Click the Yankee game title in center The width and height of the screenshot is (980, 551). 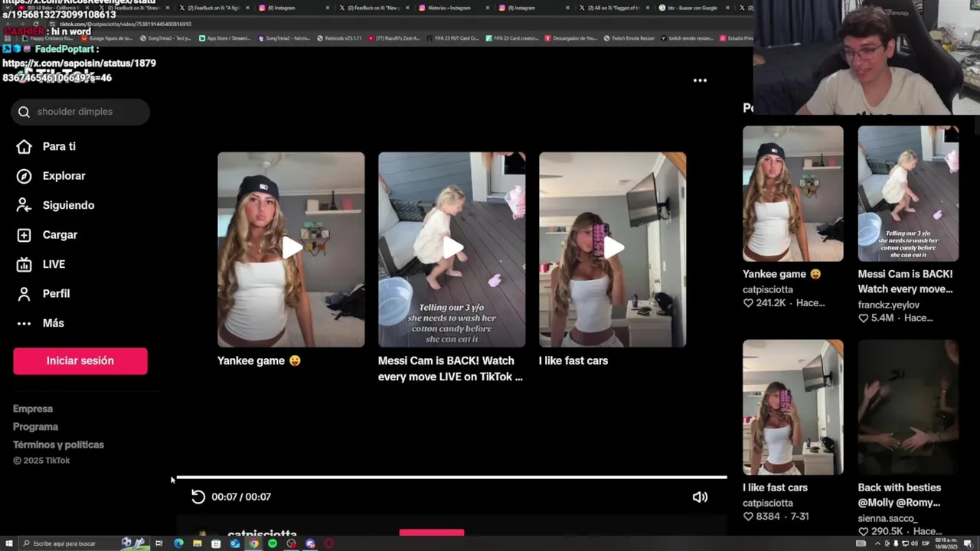click(259, 360)
